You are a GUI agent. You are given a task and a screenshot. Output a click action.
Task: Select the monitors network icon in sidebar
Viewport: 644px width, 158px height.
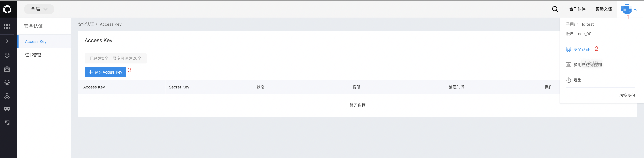click(7, 109)
